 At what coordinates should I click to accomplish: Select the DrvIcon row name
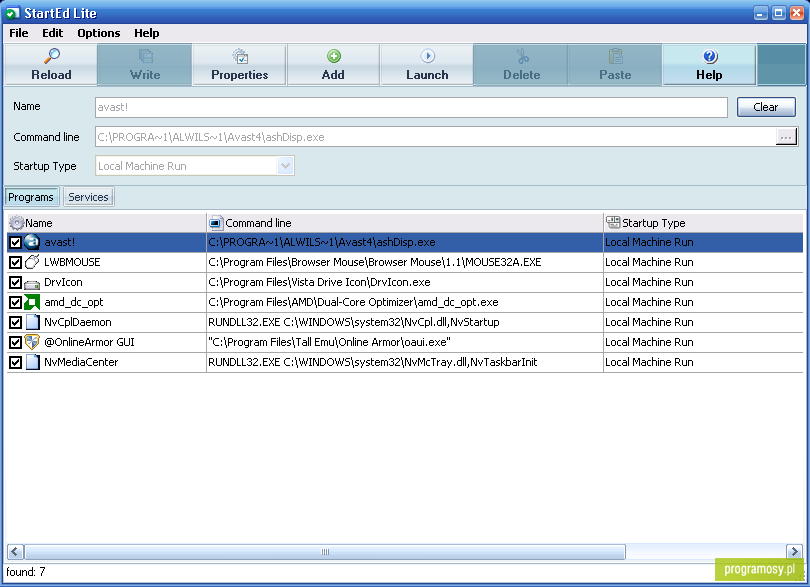click(63, 282)
